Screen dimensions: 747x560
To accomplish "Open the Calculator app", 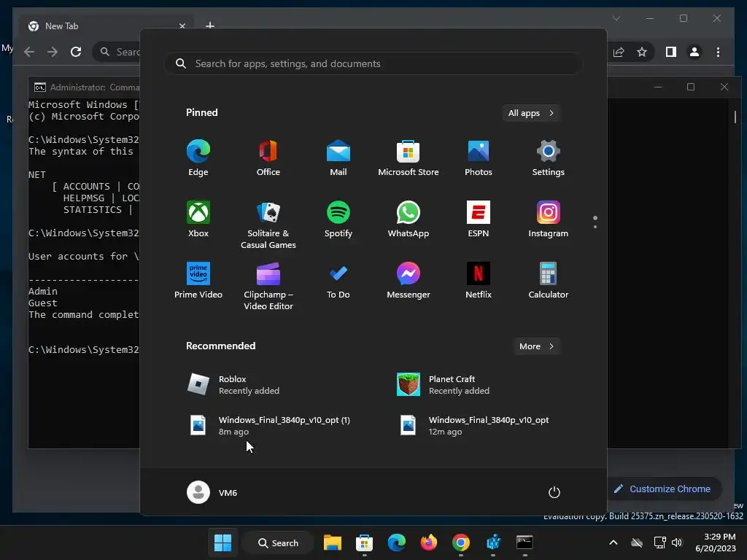I will point(549,281).
